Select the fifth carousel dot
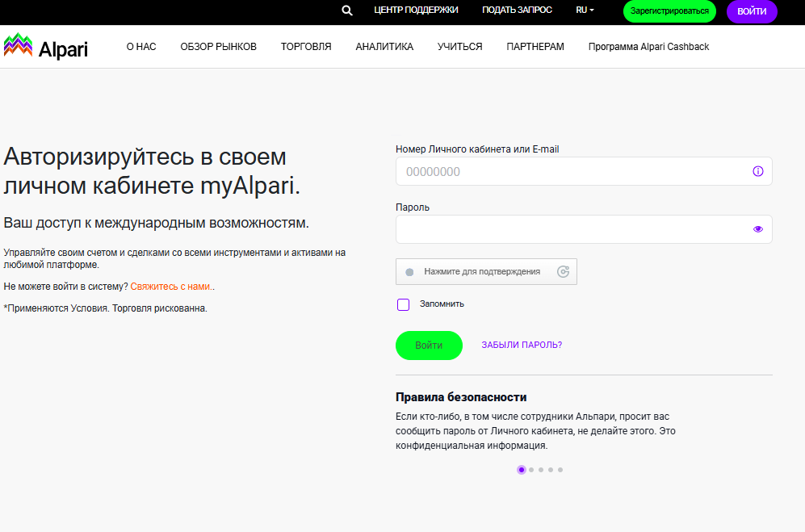Screen dimensions: 805x532 560,470
